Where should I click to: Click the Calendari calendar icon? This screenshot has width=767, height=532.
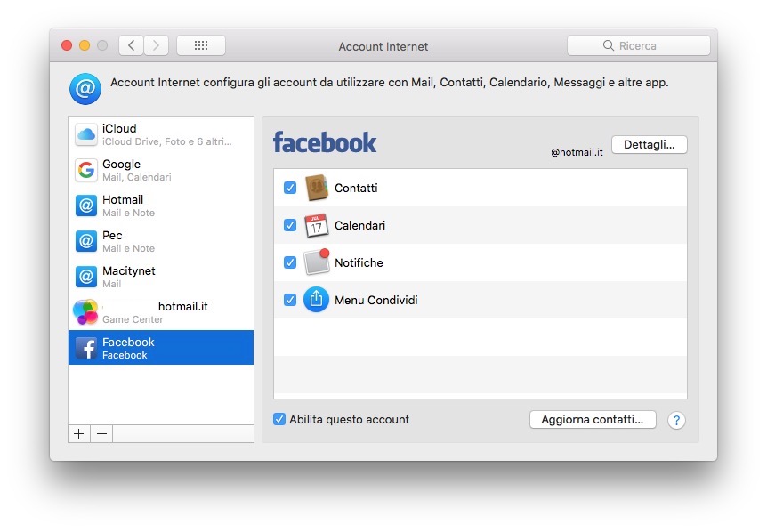[317, 225]
